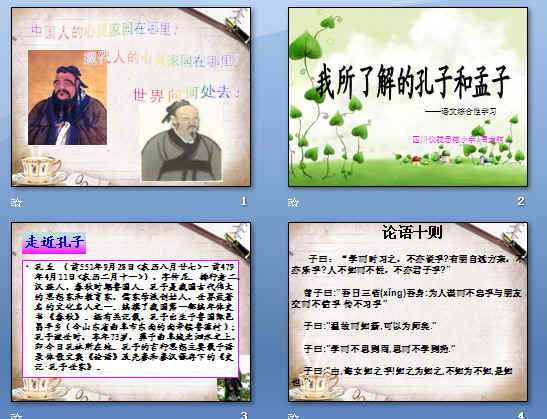This screenshot has width=547, height=419.
Task: Click the Confucius portrait with blue headdress
Action: [x=67, y=97]
